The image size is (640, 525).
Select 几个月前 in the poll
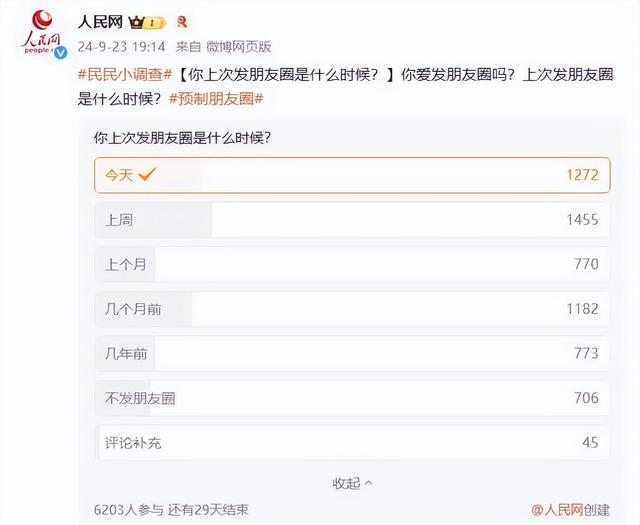[352, 309]
